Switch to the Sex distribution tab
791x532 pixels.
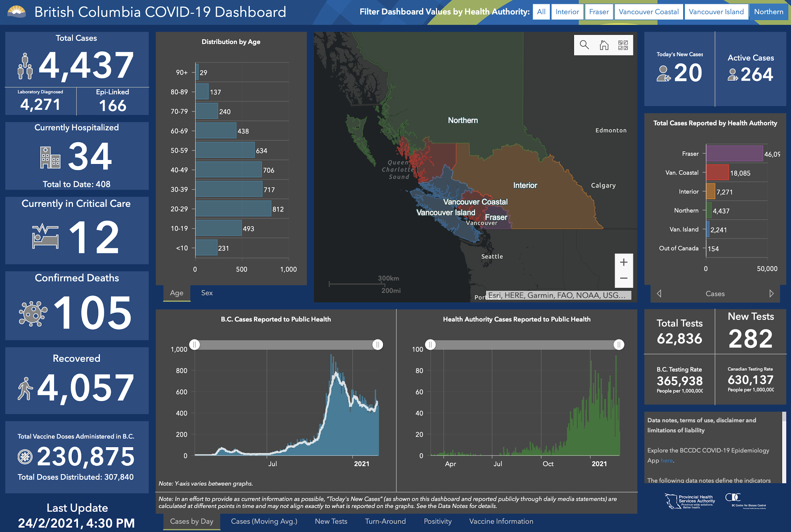pyautogui.click(x=207, y=293)
